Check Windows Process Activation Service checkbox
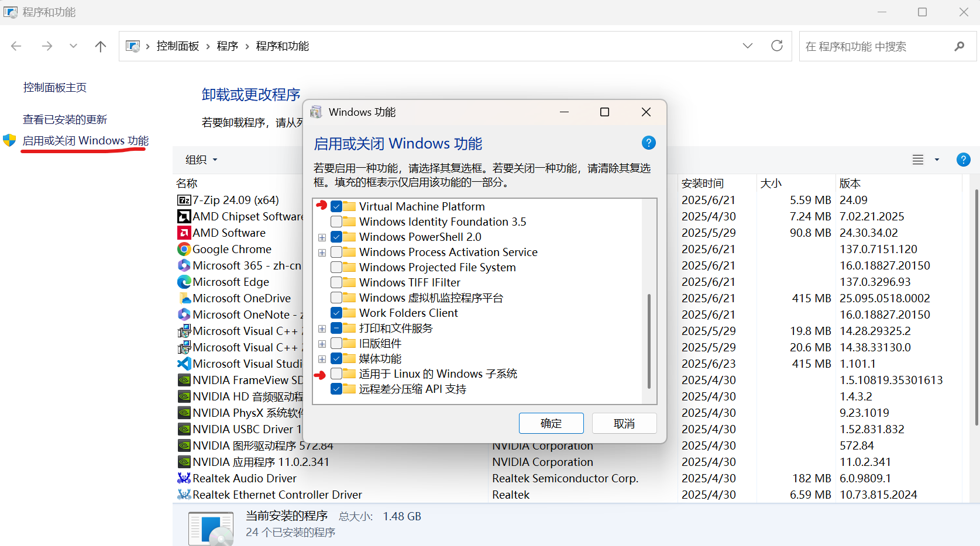The width and height of the screenshot is (980, 546). pyautogui.click(x=336, y=252)
